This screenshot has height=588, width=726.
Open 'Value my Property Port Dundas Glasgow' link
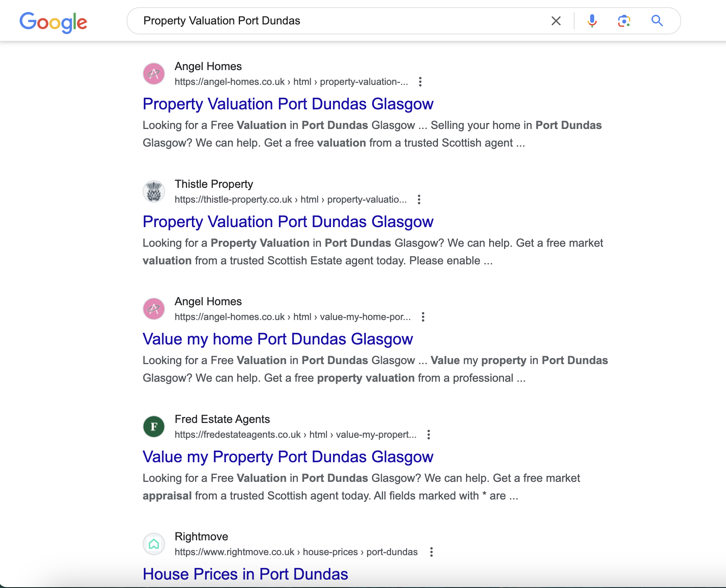click(x=288, y=457)
